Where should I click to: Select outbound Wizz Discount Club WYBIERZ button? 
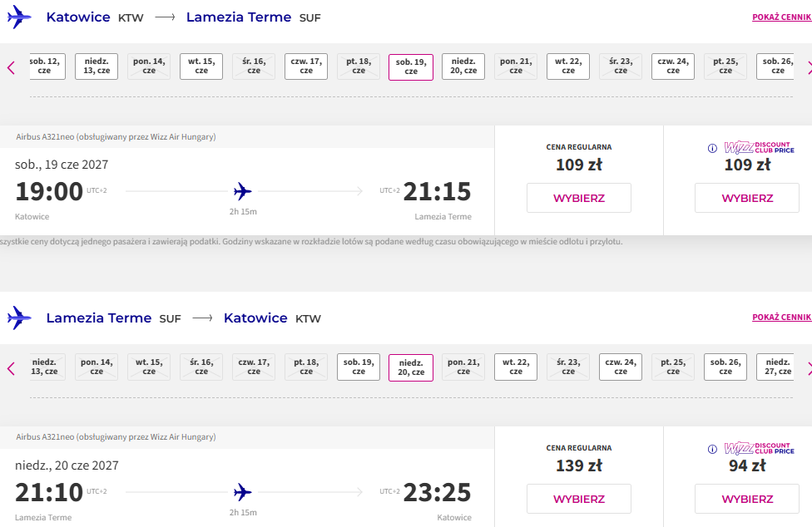(747, 198)
